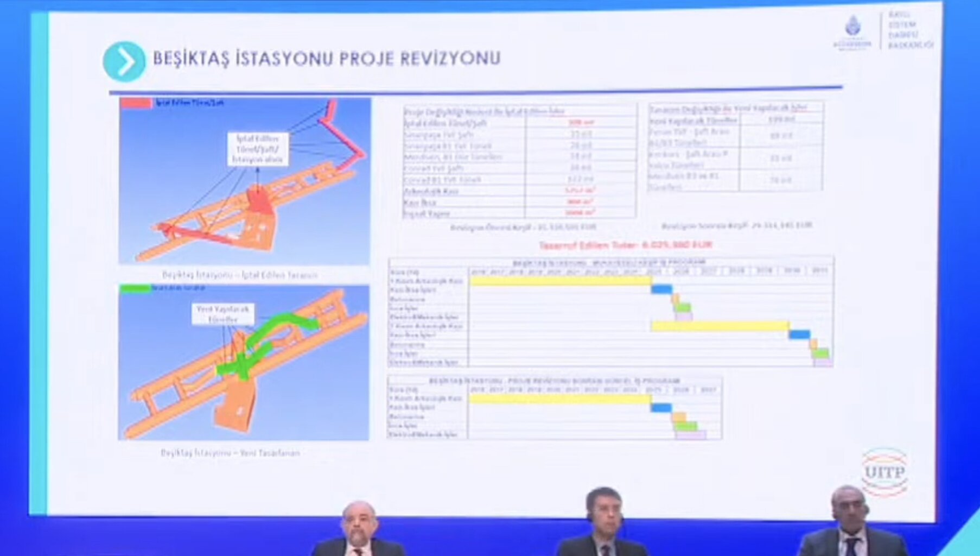Click the second yellow bar in upper Gantt chart
This screenshot has width=980, height=556.
720,326
